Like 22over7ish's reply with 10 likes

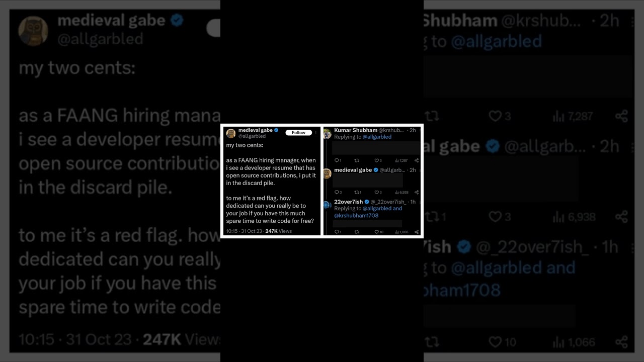tap(379, 232)
